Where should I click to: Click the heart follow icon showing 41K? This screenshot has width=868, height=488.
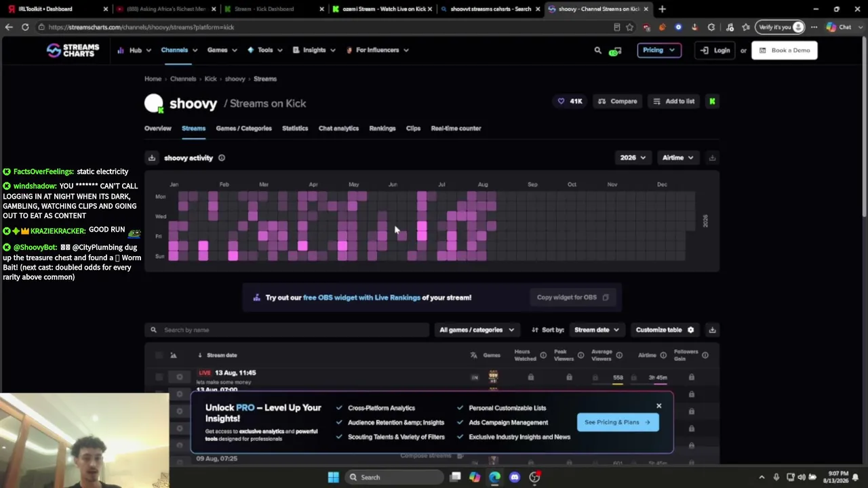(561, 101)
